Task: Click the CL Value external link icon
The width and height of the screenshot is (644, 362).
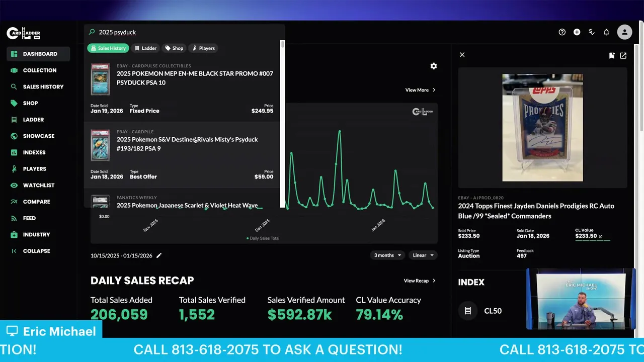Action: tap(600, 236)
